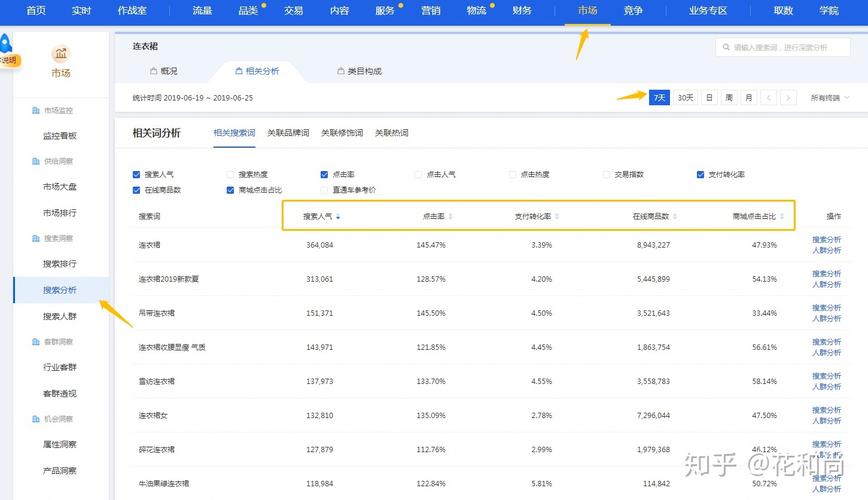Click the 客群洞察 section icon in sidebar
868x500 pixels.
coord(36,342)
